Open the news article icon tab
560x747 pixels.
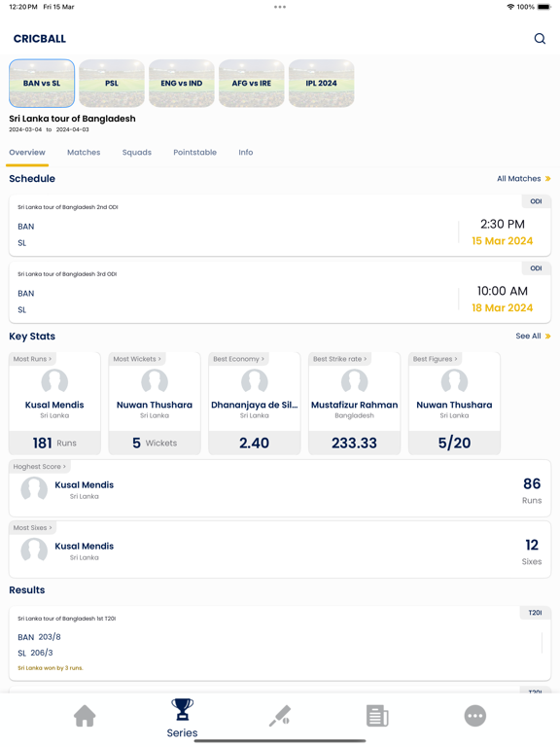[x=377, y=716]
